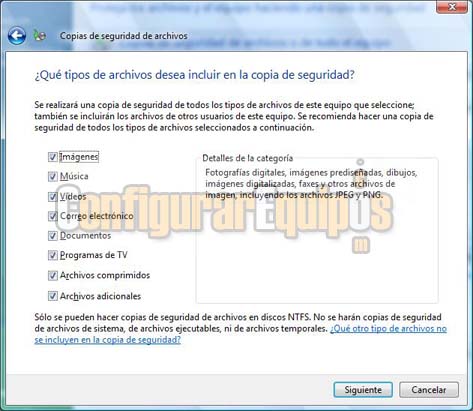This screenshot has height=411, width=473.
Task: Deselect Programas de TV
Action: (x=53, y=255)
